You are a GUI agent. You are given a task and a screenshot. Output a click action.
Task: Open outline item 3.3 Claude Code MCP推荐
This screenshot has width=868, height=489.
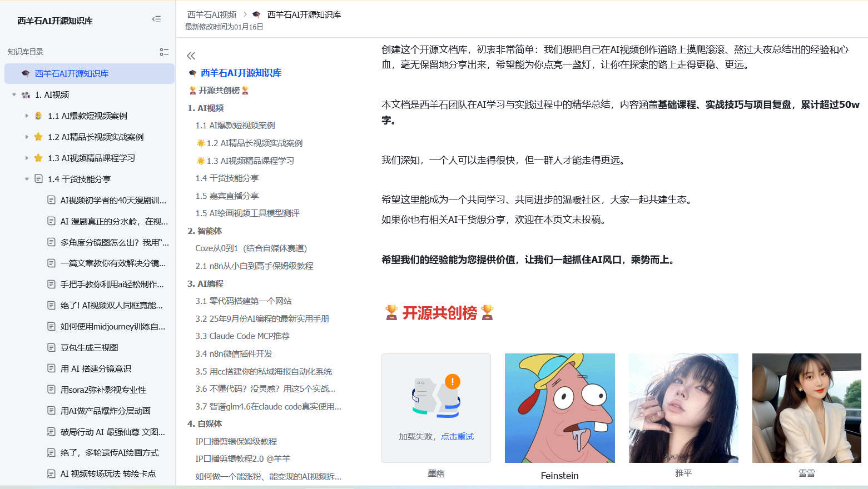coord(242,336)
